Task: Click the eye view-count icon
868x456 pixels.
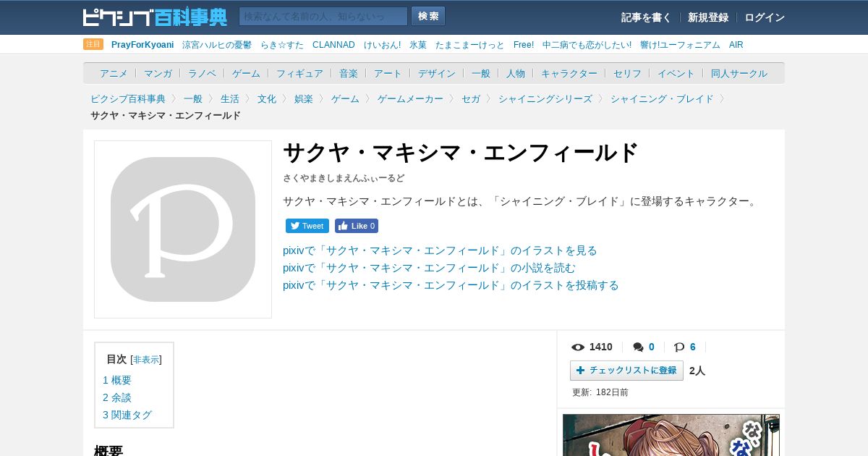Action: [578, 347]
